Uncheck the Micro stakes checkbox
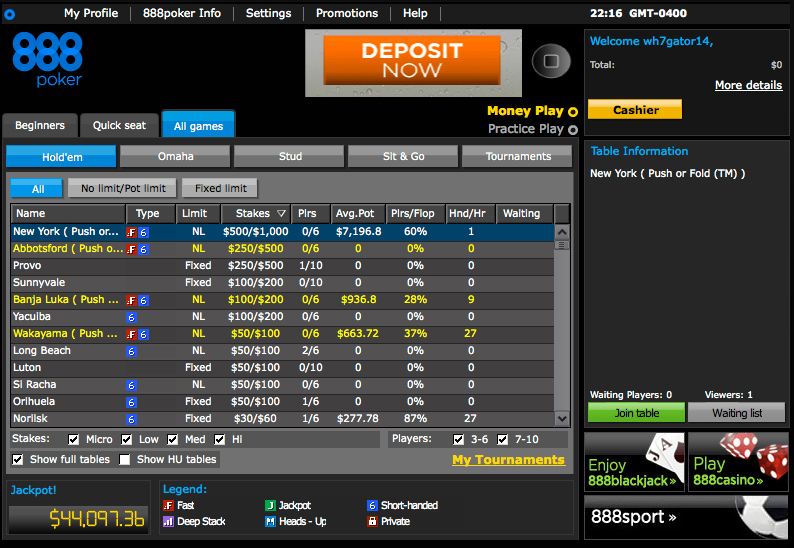 pos(73,439)
